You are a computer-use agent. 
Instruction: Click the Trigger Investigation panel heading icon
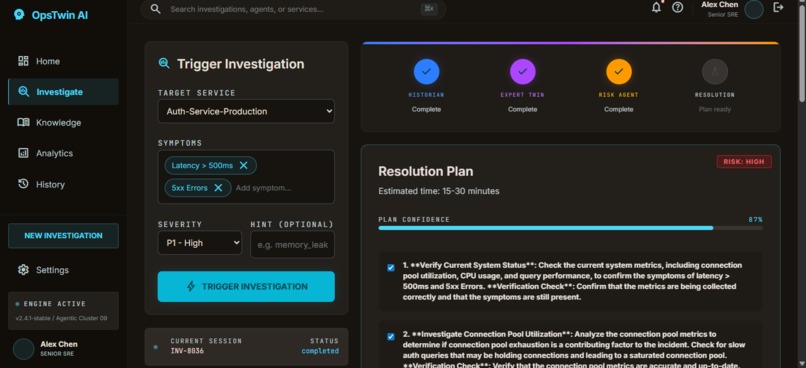164,64
